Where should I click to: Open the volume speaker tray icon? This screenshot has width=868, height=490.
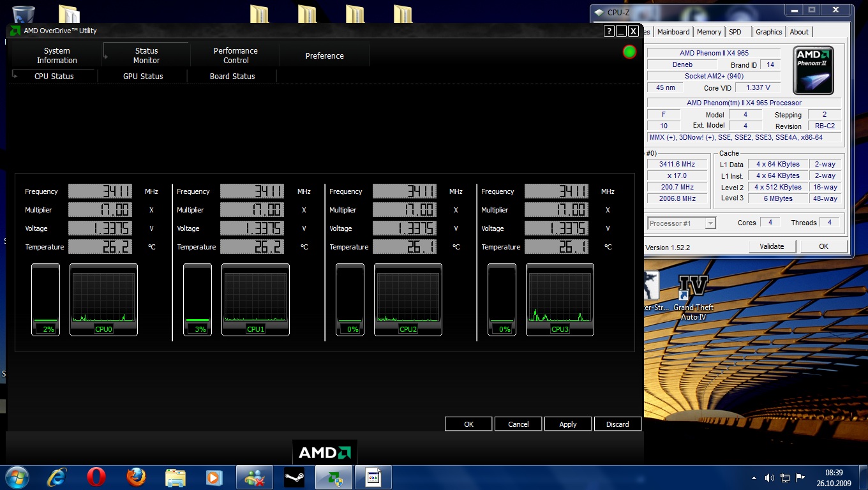770,478
